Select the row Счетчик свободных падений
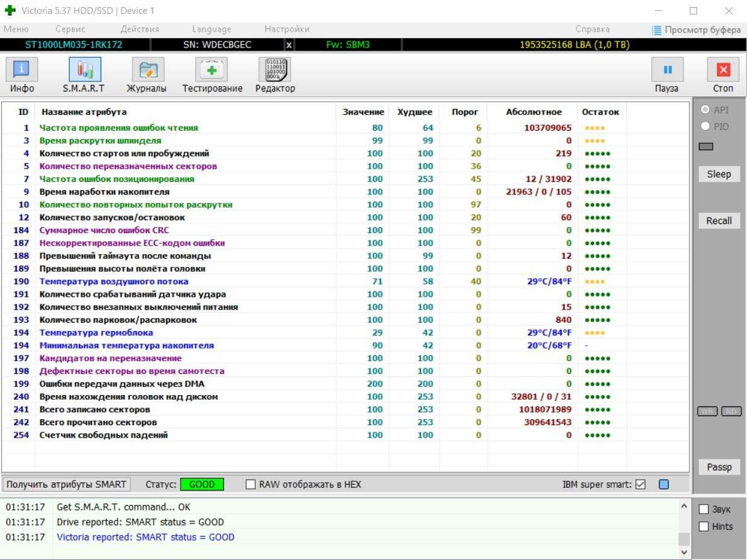The width and height of the screenshot is (747, 560). click(345, 435)
